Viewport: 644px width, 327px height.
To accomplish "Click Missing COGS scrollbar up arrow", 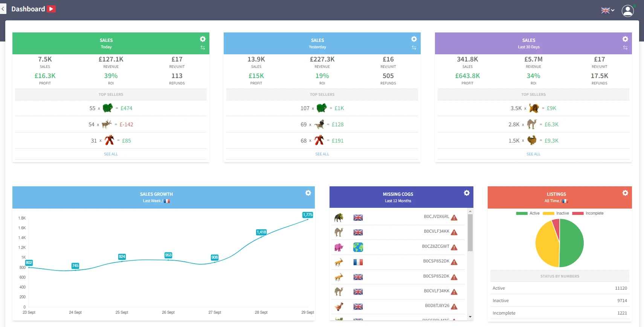I will point(470,211).
